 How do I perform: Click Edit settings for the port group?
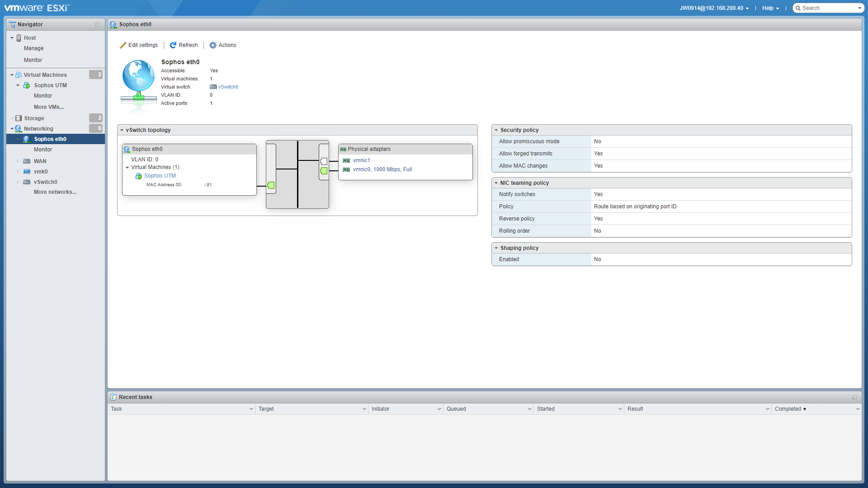139,45
